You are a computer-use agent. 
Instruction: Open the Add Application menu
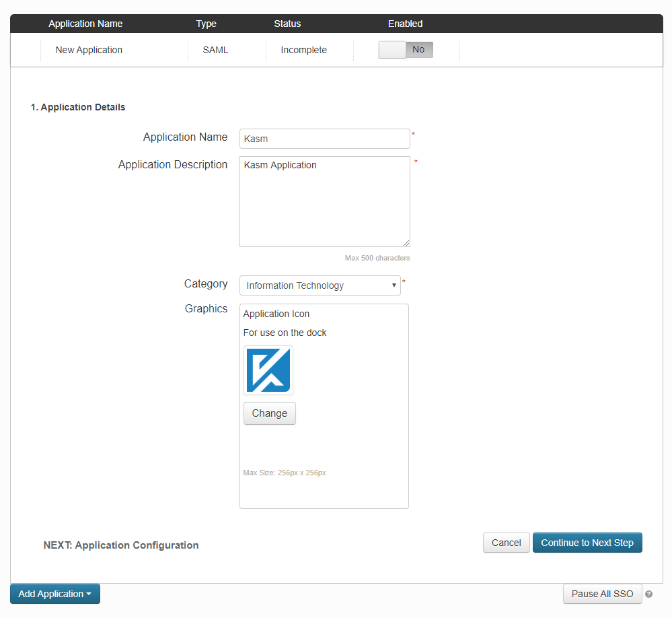tap(54, 594)
